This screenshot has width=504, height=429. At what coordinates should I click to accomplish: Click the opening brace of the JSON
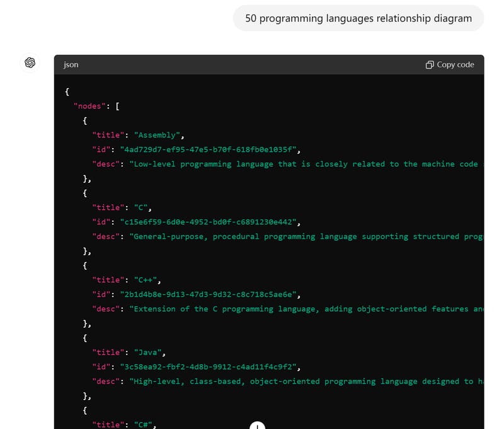click(x=67, y=91)
